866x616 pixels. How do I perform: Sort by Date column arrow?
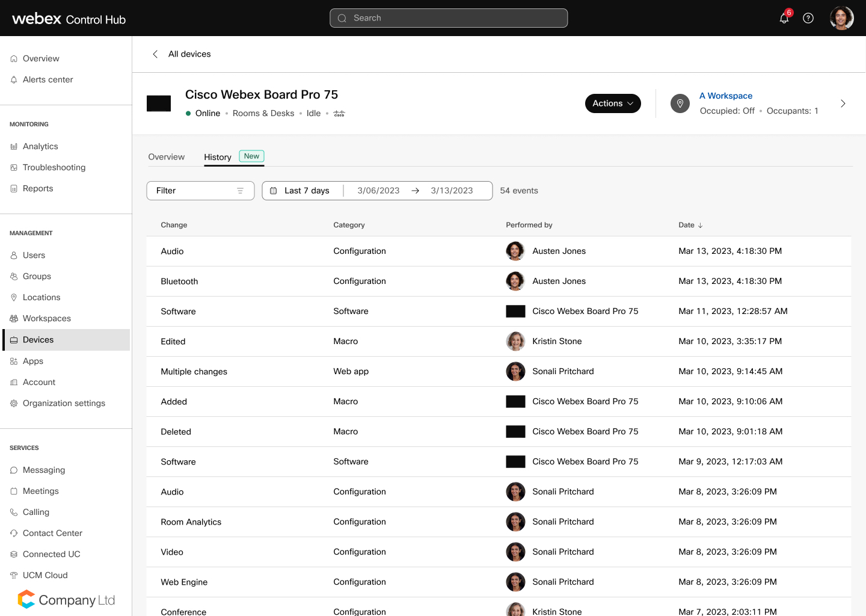pyautogui.click(x=700, y=225)
